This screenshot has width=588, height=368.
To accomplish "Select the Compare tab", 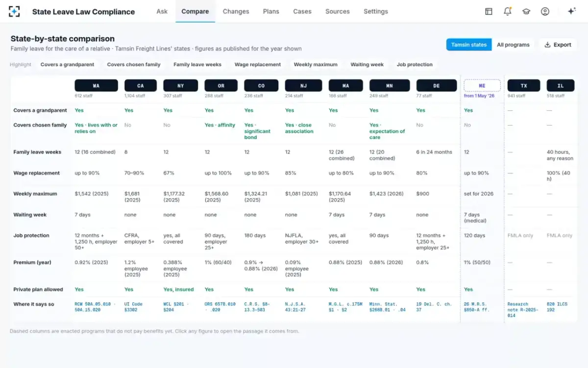I will pos(195,11).
